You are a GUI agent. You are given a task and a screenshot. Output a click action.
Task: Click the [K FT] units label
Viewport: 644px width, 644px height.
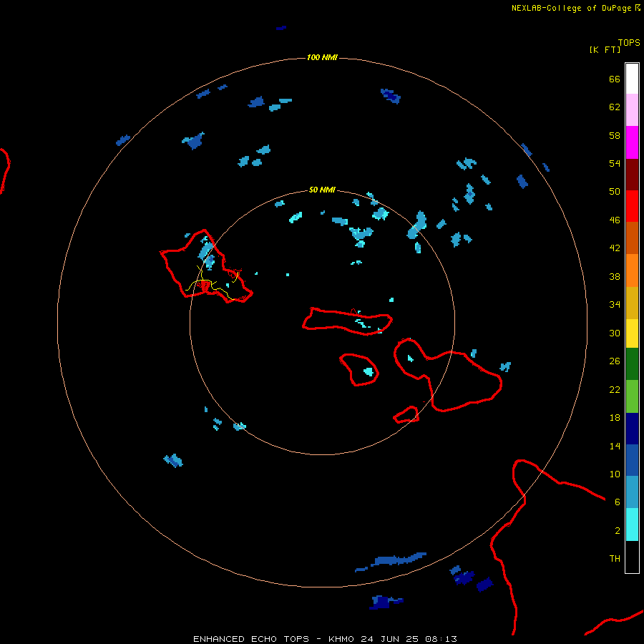pos(605,49)
